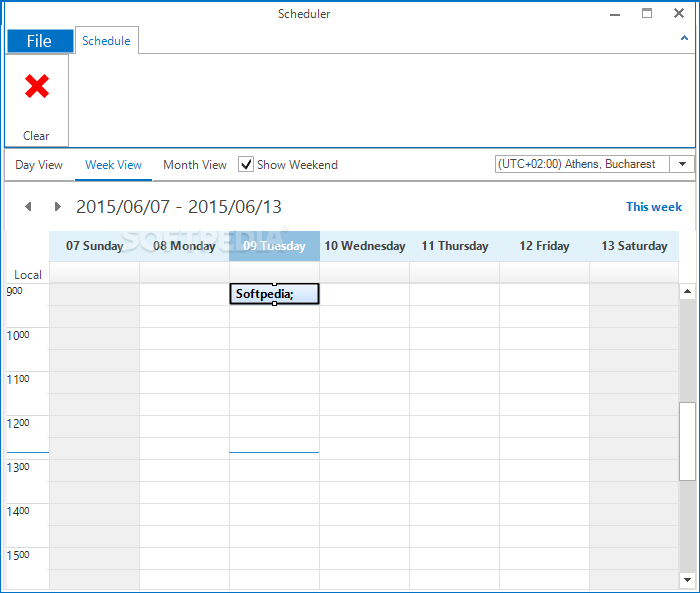
Task: Collapse the ribbon with the chevron
Action: tap(684, 38)
